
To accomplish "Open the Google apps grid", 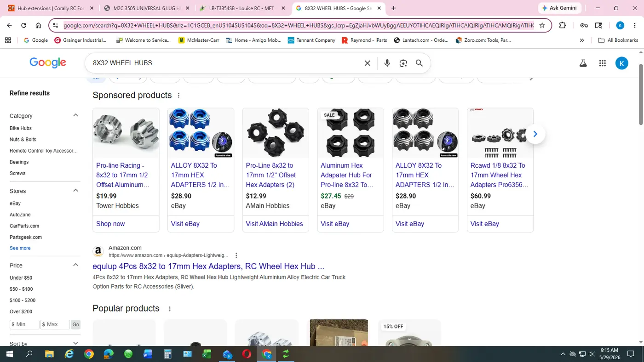I will pyautogui.click(x=602, y=63).
